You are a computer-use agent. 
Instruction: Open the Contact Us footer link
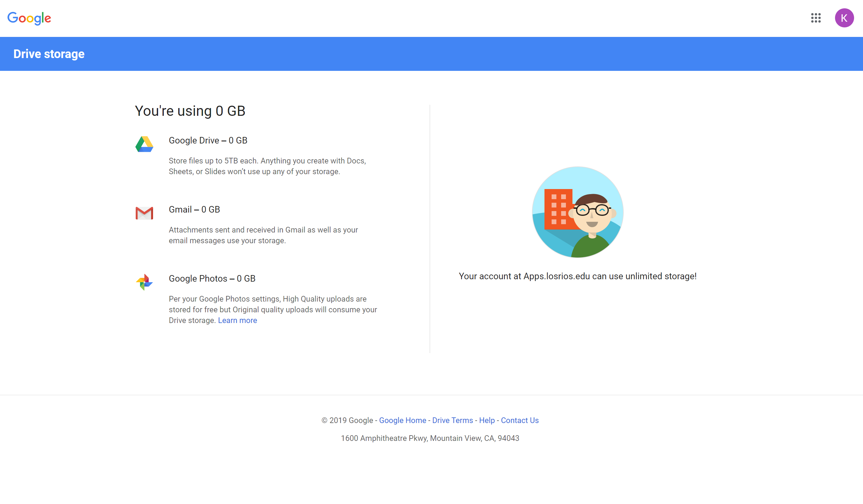point(519,420)
